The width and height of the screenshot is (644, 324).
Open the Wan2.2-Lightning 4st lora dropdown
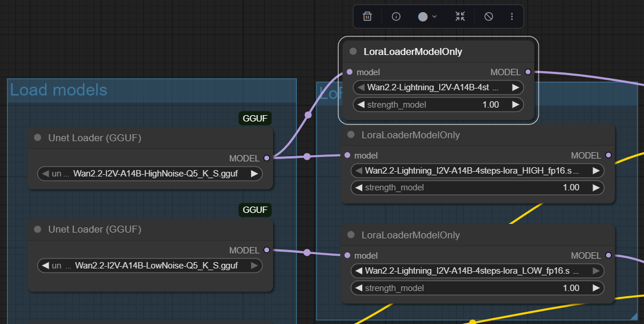[x=438, y=87]
